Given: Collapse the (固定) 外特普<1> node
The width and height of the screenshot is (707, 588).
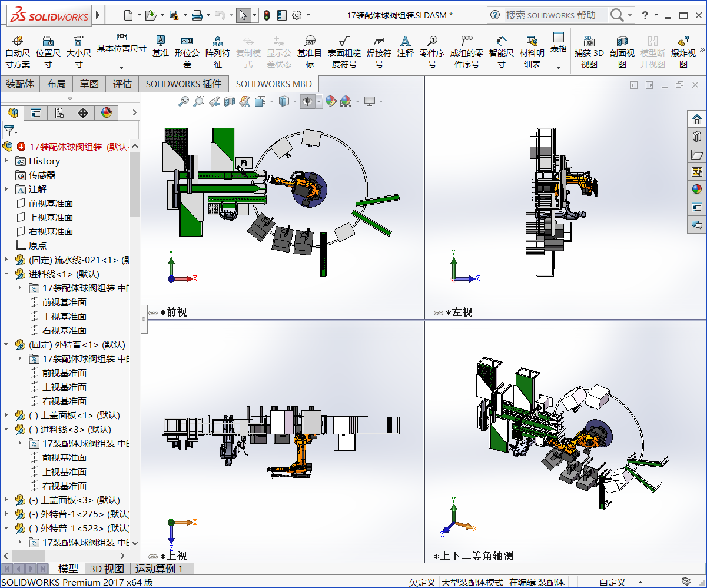Looking at the screenshot, I should tap(6, 344).
